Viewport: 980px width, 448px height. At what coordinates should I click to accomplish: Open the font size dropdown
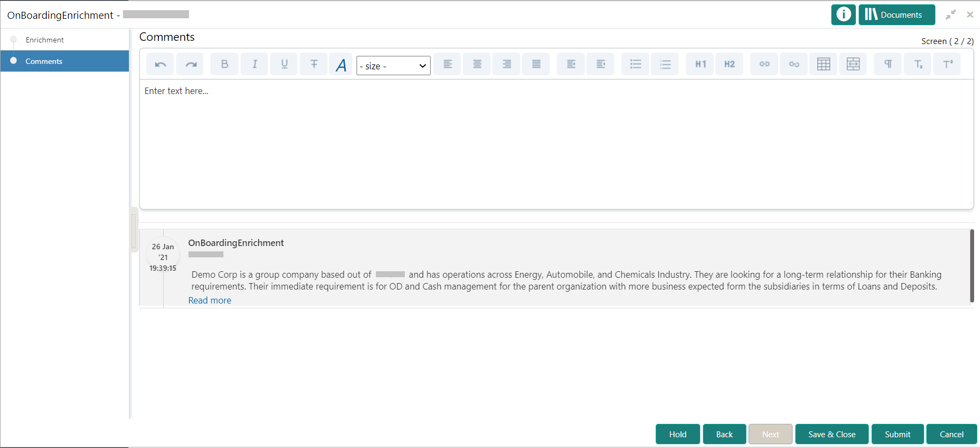tap(394, 66)
